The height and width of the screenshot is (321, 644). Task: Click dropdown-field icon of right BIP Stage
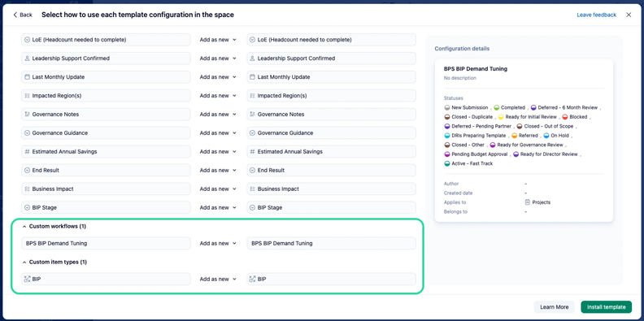[253, 208]
